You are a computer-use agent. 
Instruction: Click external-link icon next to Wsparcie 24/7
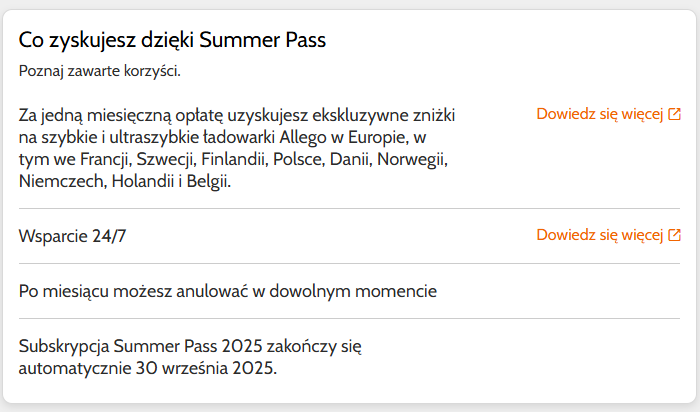(674, 235)
